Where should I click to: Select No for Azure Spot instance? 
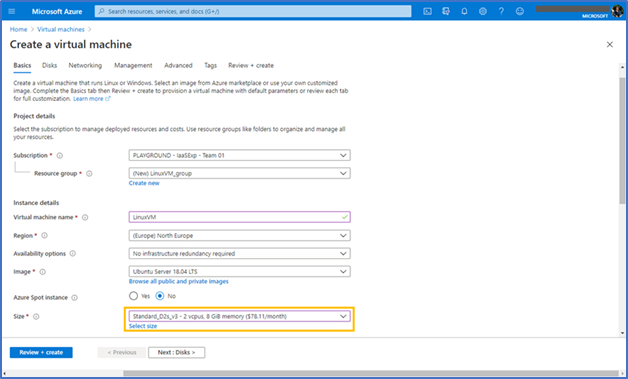[160, 296]
